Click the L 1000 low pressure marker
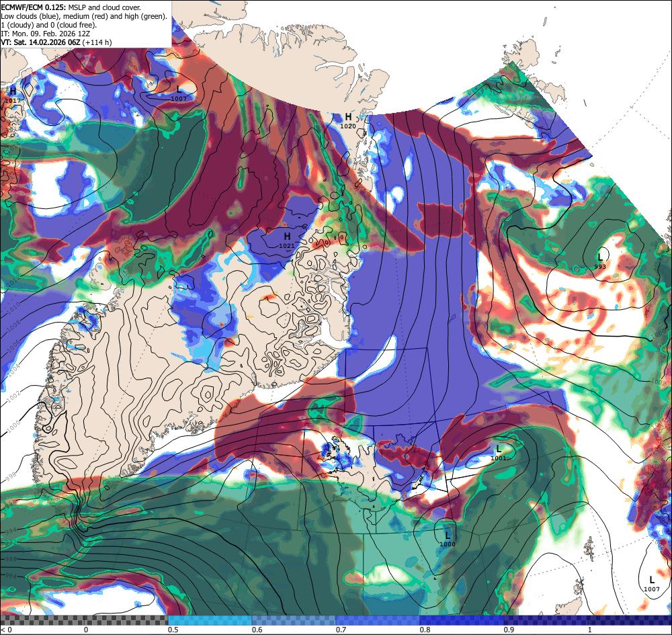This screenshot has width=672, height=635. [x=448, y=539]
